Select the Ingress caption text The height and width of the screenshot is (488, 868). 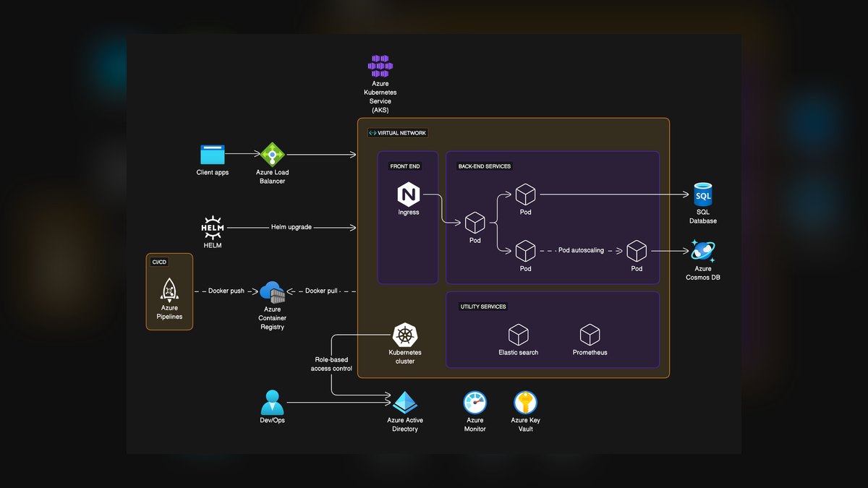point(409,213)
